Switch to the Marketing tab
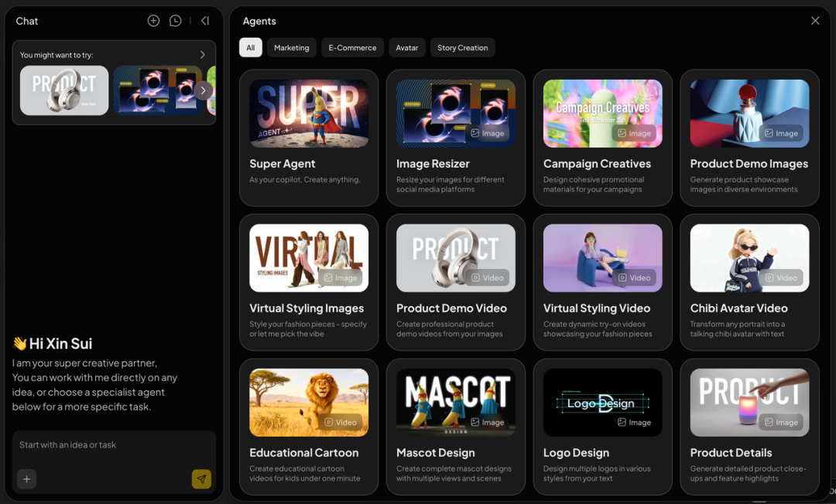Viewport: 836px width, 504px height. [292, 47]
